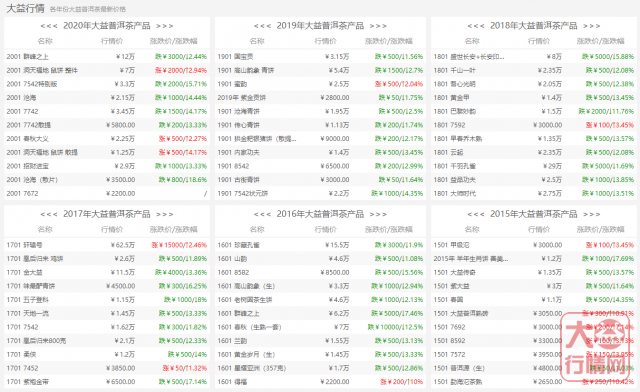
Task: Click the >>> arrow beside the 2016年 panel title
Action: point(378,214)
